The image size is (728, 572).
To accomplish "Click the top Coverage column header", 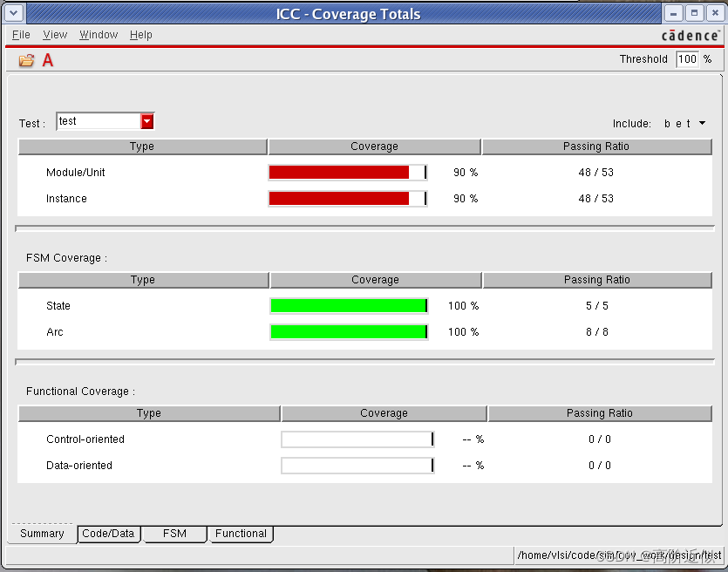I will 374,146.
